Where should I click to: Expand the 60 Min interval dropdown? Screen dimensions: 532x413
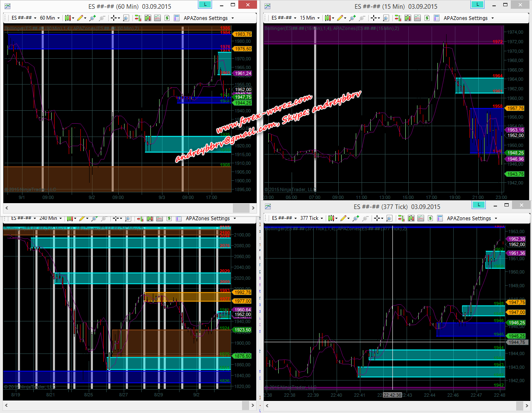[x=50, y=18]
